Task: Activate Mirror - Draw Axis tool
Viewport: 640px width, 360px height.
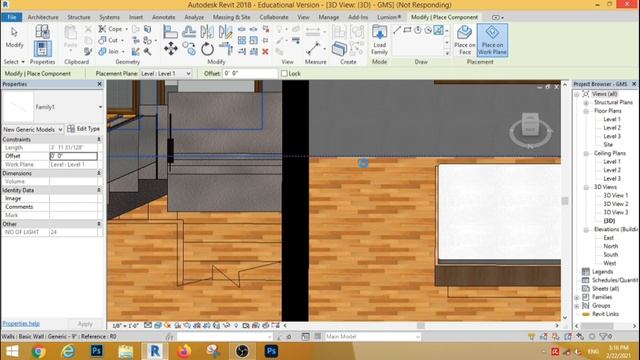Action: [225, 31]
